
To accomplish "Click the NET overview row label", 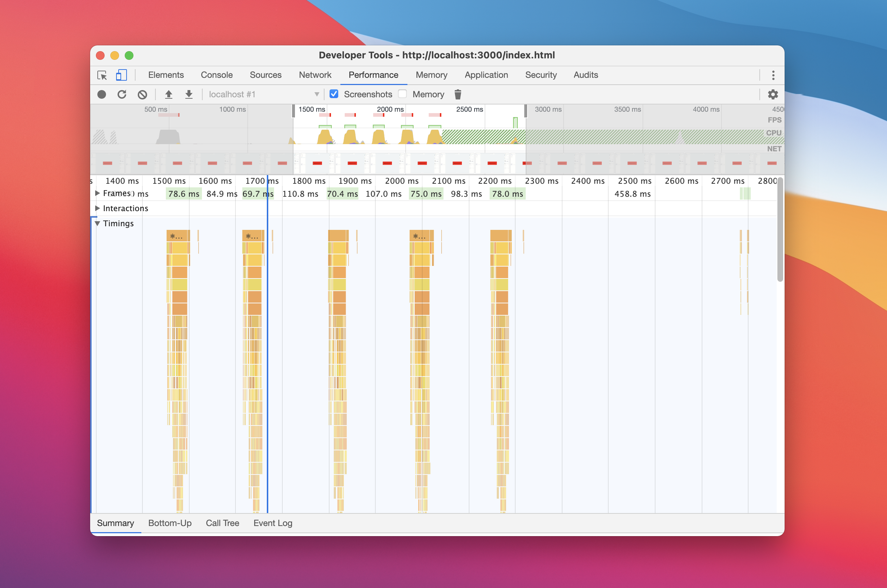I will (x=774, y=149).
